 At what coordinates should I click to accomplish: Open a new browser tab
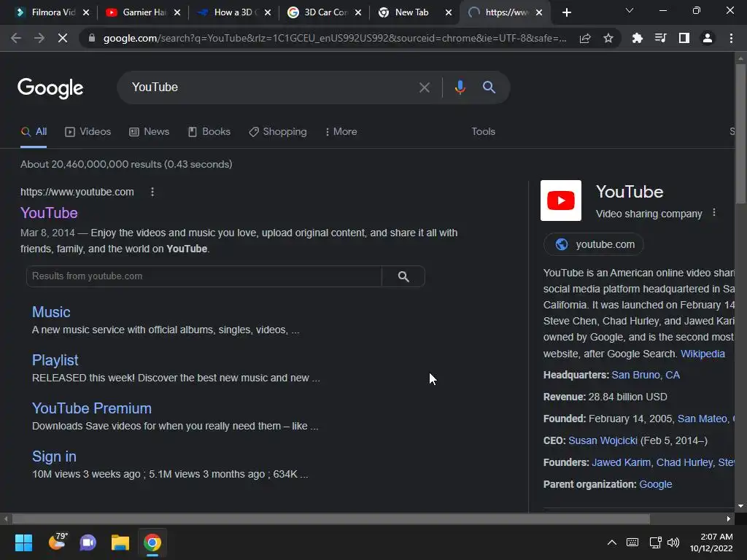tap(566, 12)
